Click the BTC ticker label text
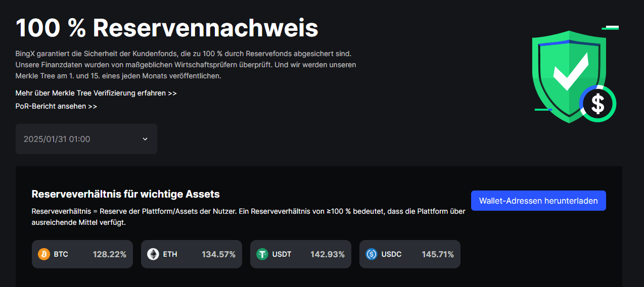644x287 pixels. point(61,254)
